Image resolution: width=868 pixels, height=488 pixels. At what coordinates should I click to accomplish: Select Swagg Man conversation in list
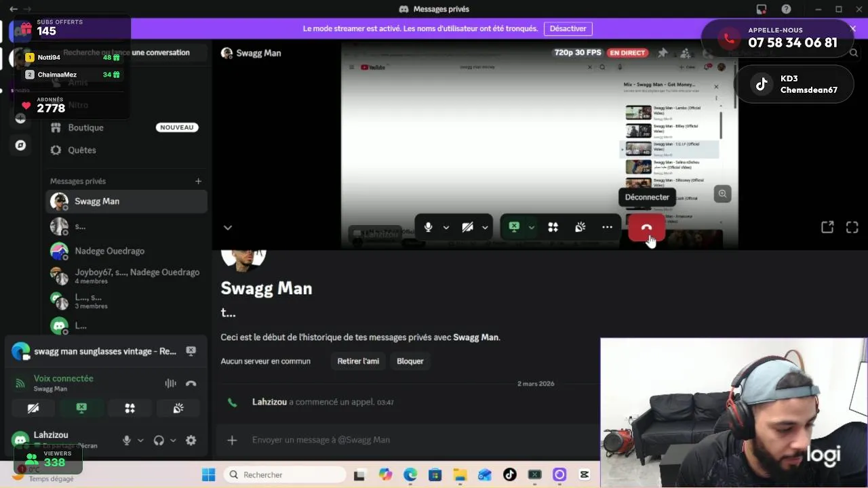127,201
